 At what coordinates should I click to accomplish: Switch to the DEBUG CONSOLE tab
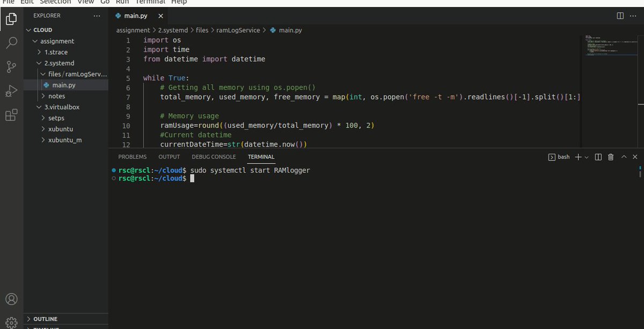tap(214, 157)
